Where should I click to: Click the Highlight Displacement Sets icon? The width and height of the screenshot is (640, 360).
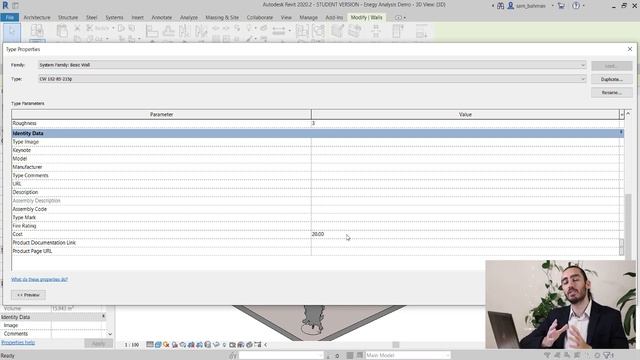click(x=249, y=344)
